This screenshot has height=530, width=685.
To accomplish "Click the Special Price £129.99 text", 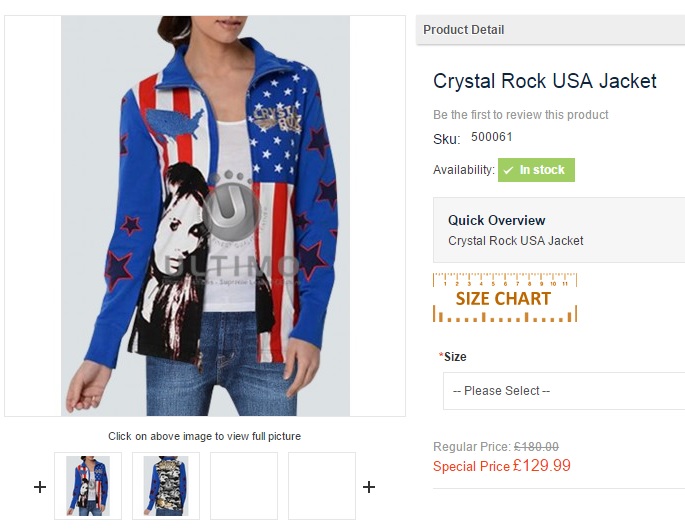I will (x=502, y=466).
